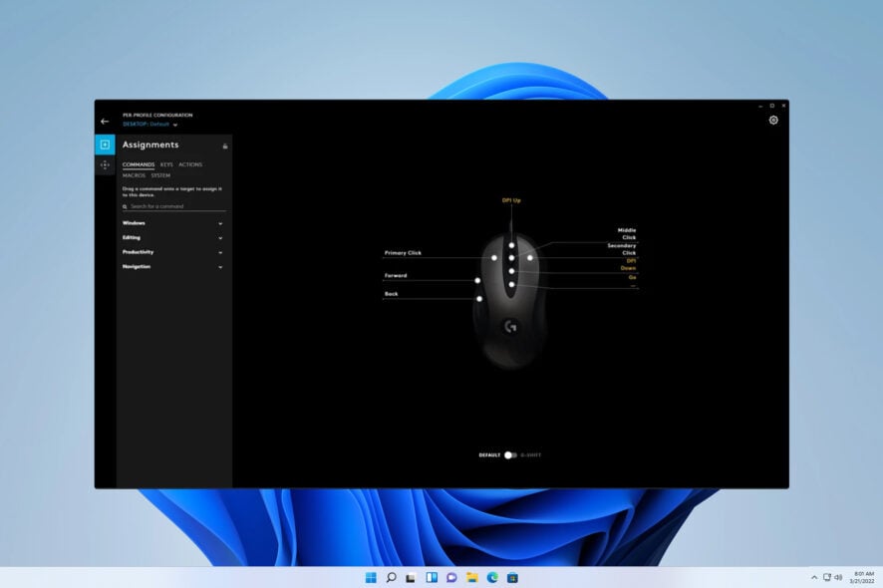Minimize the G HUB window
Image resolution: width=883 pixels, height=588 pixels.
pyautogui.click(x=760, y=106)
